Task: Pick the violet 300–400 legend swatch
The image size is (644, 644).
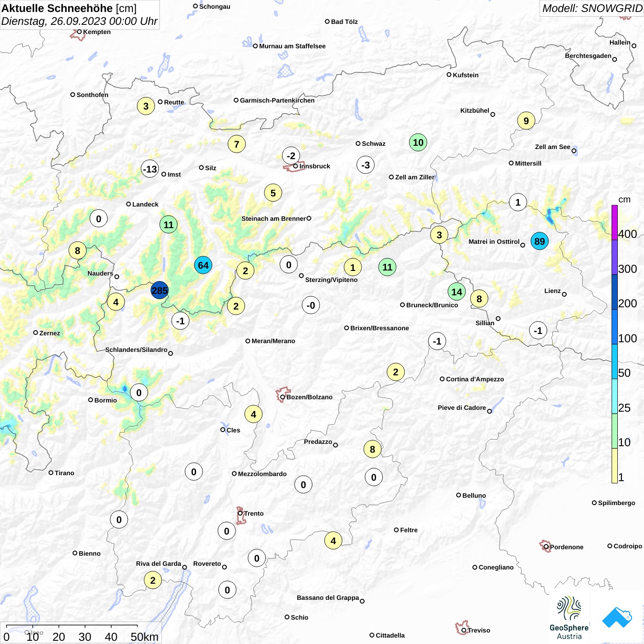Action: pos(615,257)
